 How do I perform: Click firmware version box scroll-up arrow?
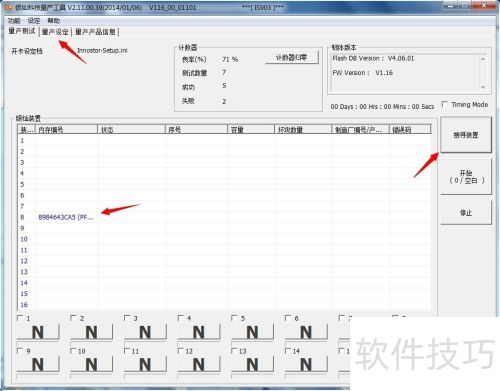click(483, 59)
